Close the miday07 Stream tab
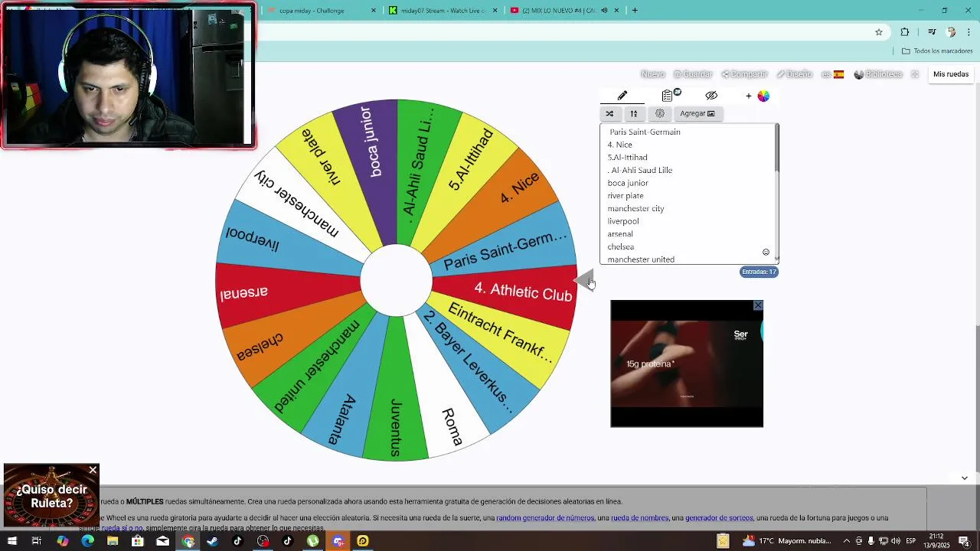Viewport: 980px width, 551px height. coord(495,11)
